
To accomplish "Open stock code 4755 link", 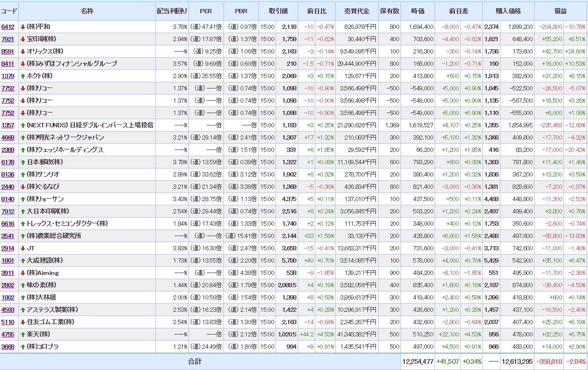I will click(8, 335).
